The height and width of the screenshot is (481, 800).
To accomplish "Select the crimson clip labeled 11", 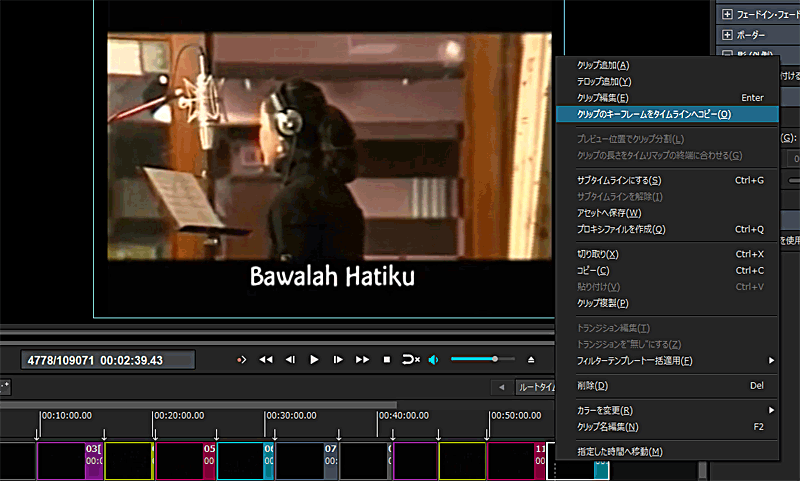I will (x=516, y=461).
